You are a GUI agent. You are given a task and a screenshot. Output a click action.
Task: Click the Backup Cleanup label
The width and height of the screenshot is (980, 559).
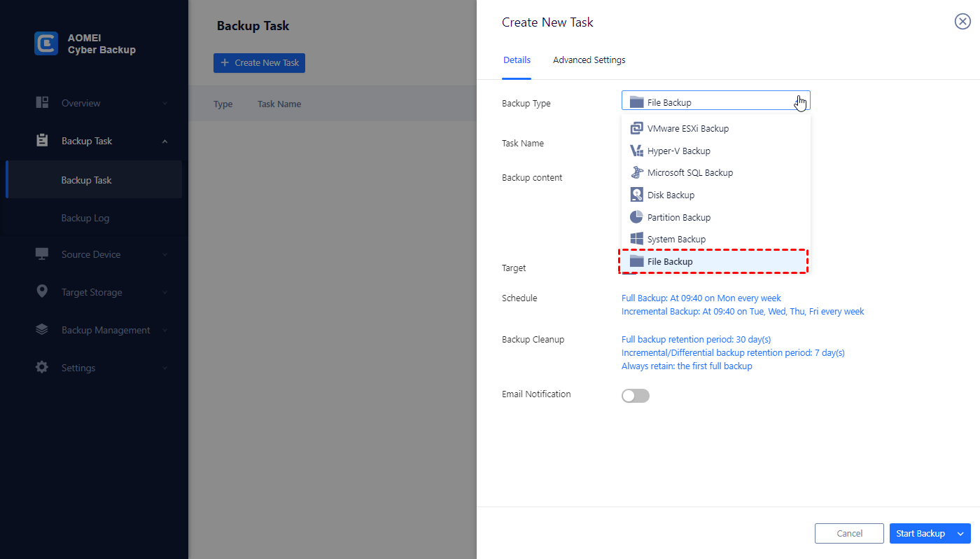click(533, 340)
